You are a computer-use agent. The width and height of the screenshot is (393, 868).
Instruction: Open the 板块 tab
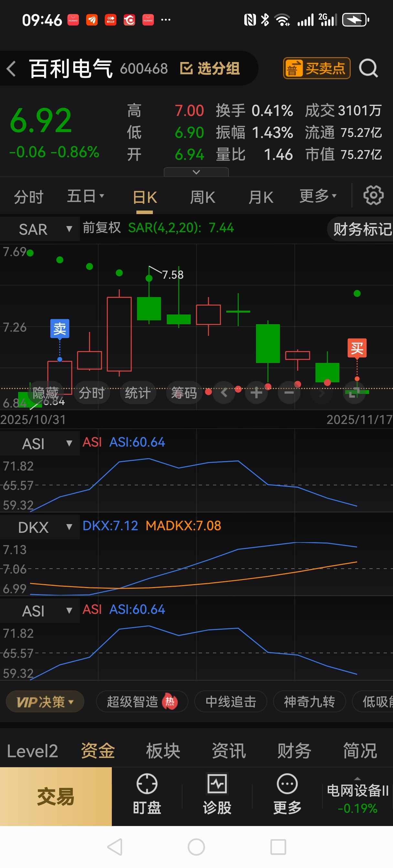tap(163, 751)
